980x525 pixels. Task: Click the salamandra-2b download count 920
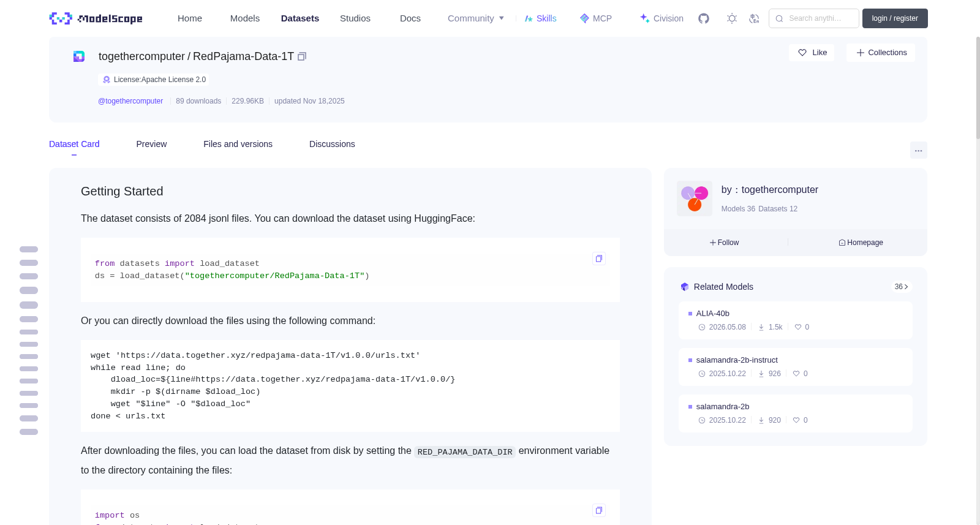click(775, 420)
